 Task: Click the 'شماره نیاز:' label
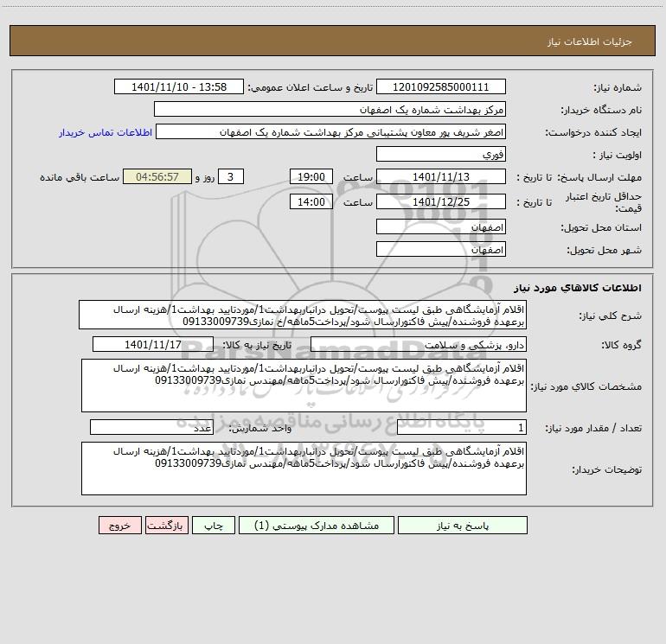[618, 87]
